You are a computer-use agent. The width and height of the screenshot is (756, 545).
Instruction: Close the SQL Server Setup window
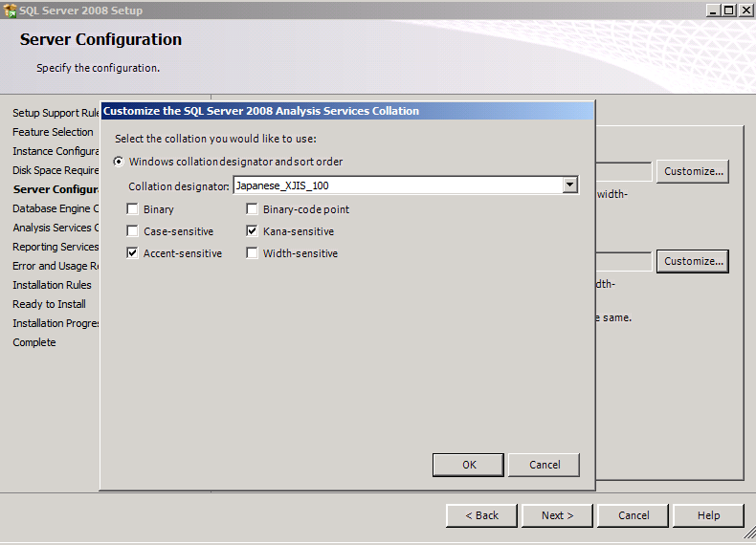pos(745,11)
